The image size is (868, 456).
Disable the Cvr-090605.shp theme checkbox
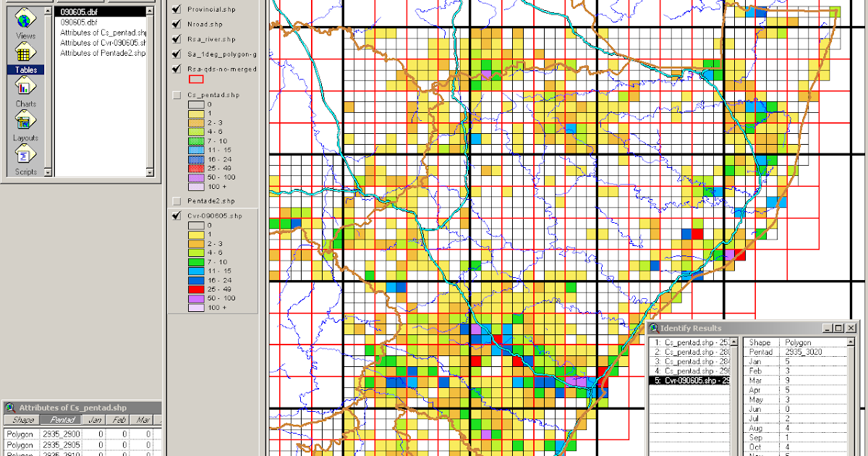176,216
